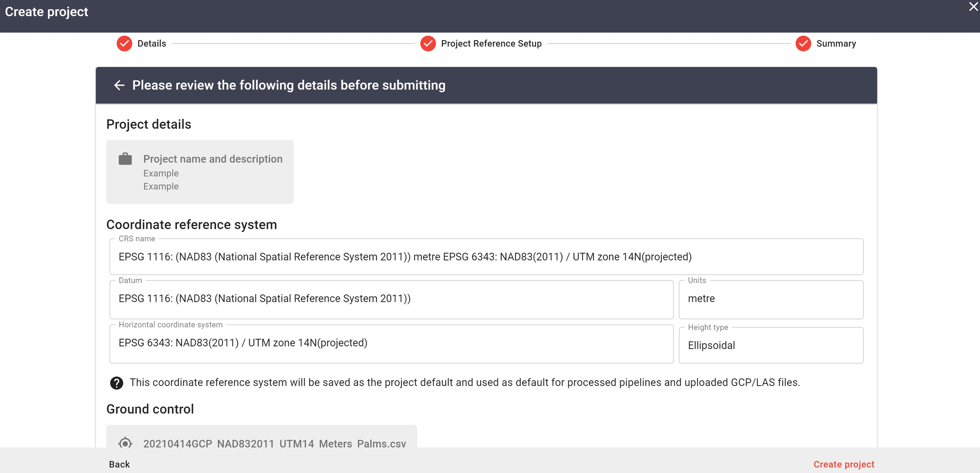Click the ground control target icon

[x=125, y=443]
